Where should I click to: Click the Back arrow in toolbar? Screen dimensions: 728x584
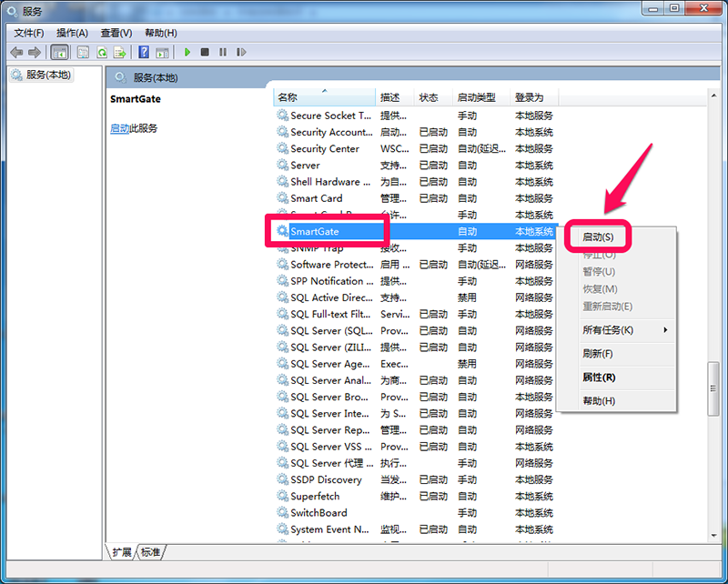(x=16, y=53)
